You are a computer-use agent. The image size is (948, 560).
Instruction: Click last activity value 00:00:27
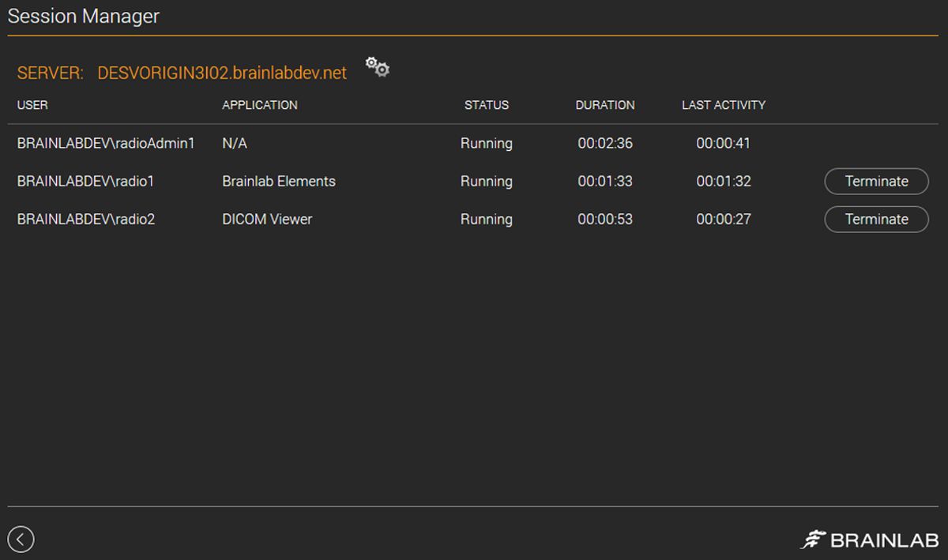click(724, 220)
